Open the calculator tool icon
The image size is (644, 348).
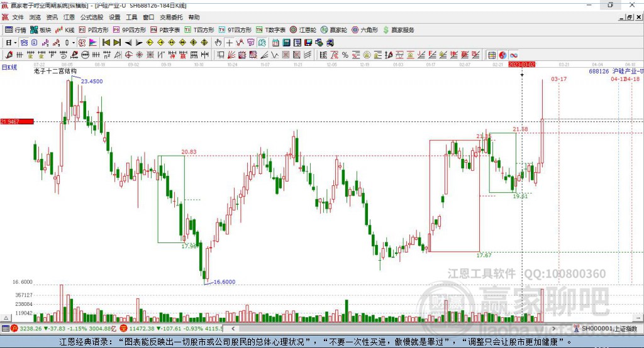click(x=286, y=43)
